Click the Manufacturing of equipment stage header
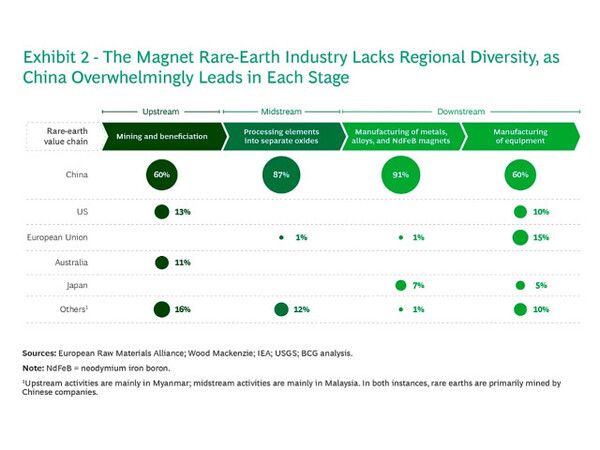The image size is (600, 450). pos(521,135)
